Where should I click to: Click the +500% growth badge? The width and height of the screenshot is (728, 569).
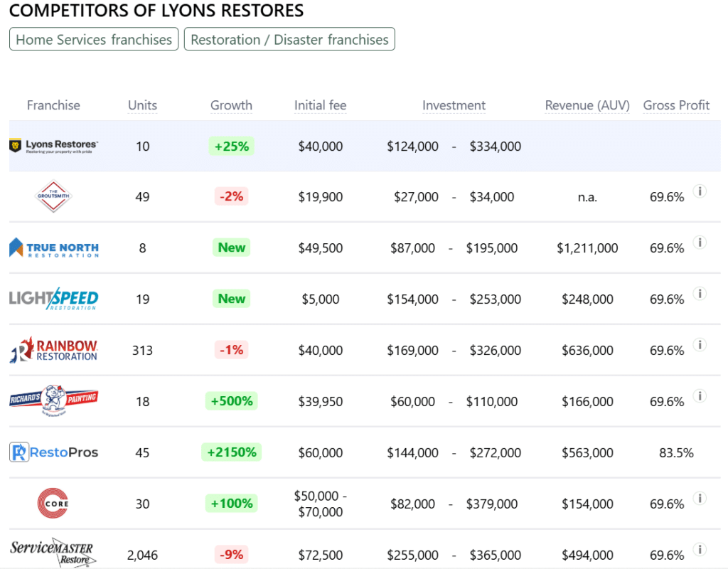coord(231,401)
